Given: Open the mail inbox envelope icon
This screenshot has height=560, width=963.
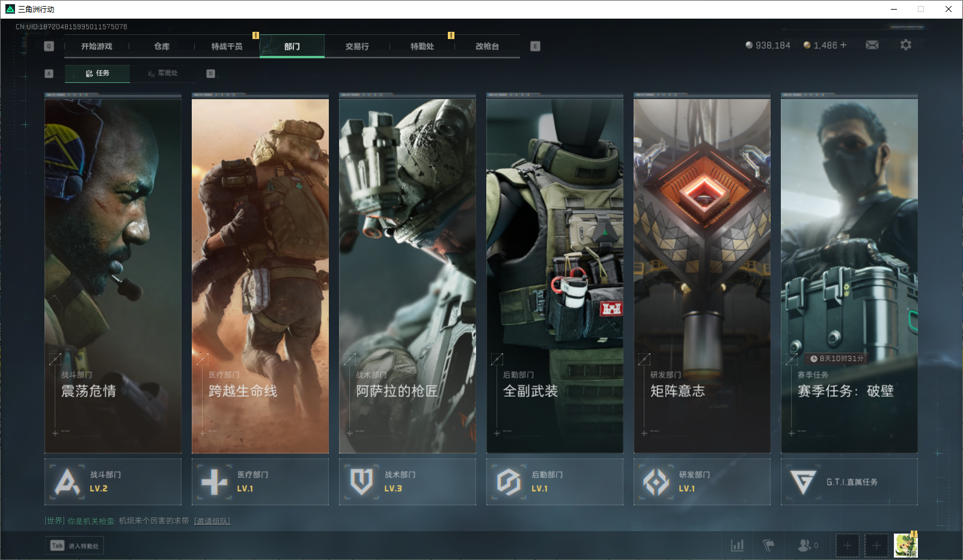Looking at the screenshot, I should coord(872,45).
